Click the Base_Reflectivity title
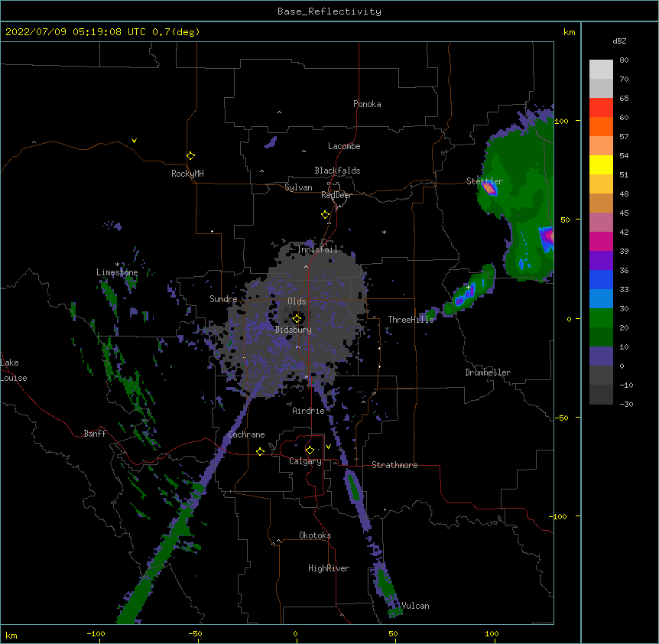 [x=329, y=11]
